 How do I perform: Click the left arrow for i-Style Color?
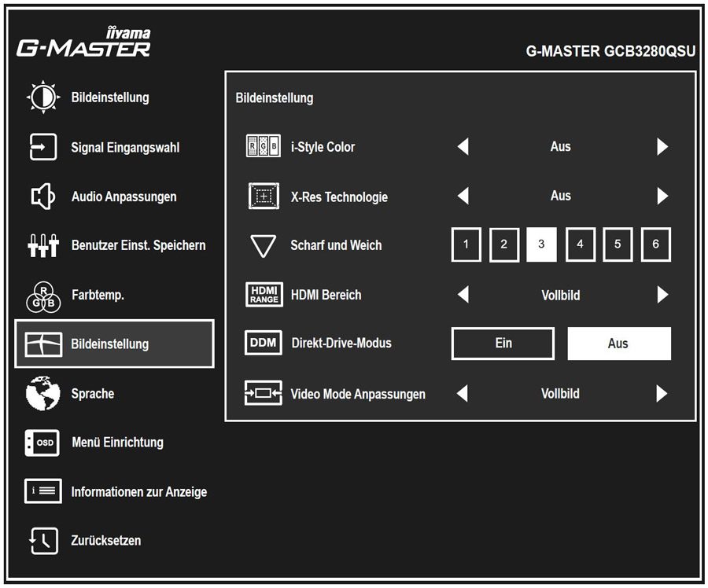pyautogui.click(x=463, y=147)
